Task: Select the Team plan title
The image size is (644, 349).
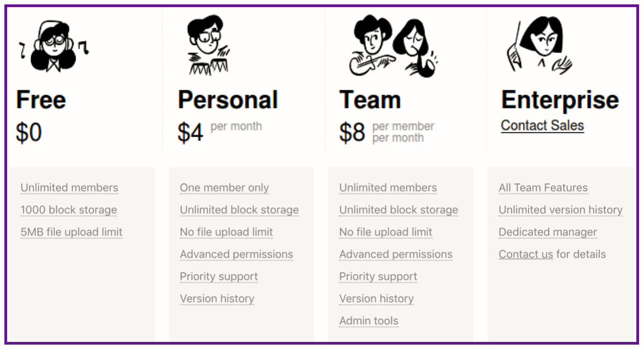Action: coord(370,100)
